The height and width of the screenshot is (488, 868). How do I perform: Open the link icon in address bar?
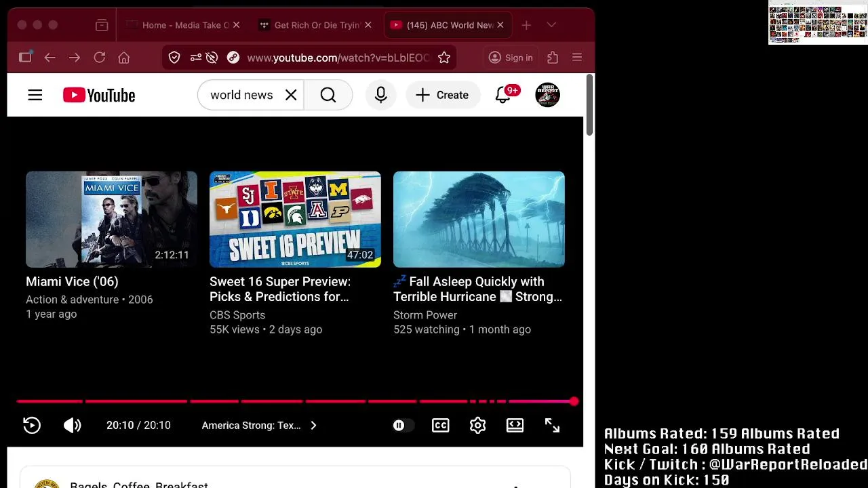[x=233, y=58]
